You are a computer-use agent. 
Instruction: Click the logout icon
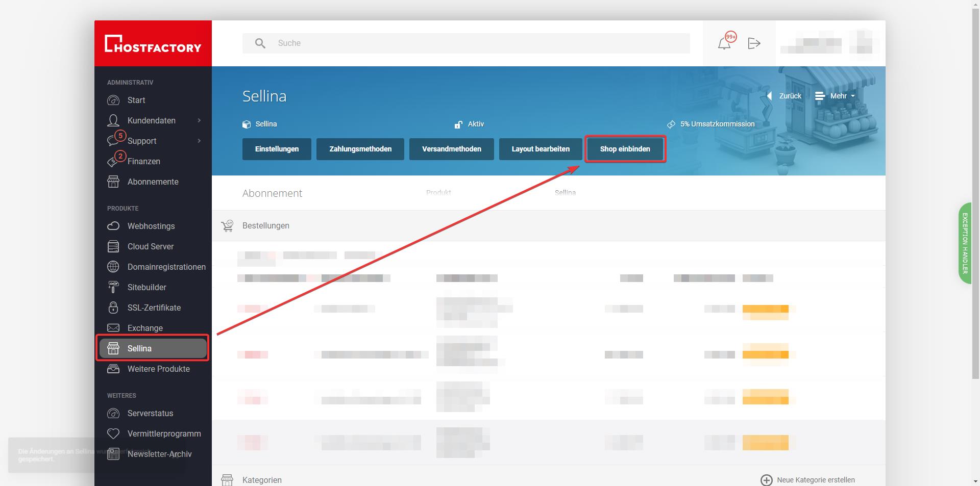pyautogui.click(x=754, y=43)
